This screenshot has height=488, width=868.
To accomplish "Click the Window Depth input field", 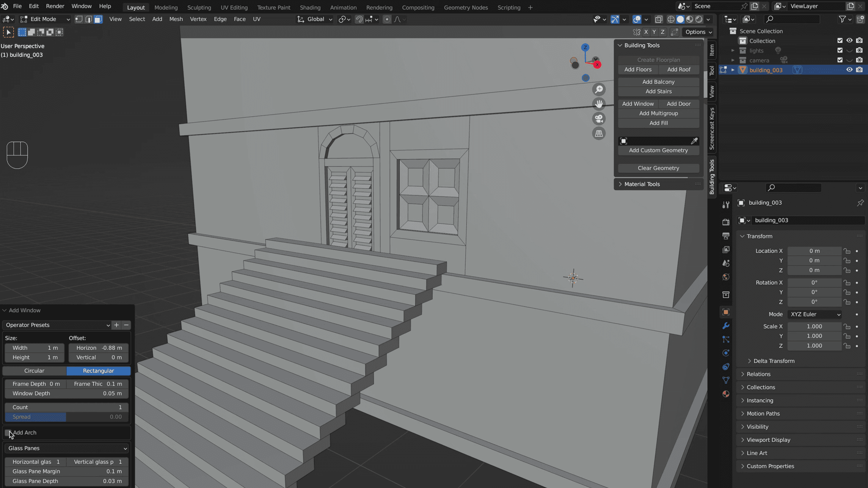I will click(x=67, y=393).
